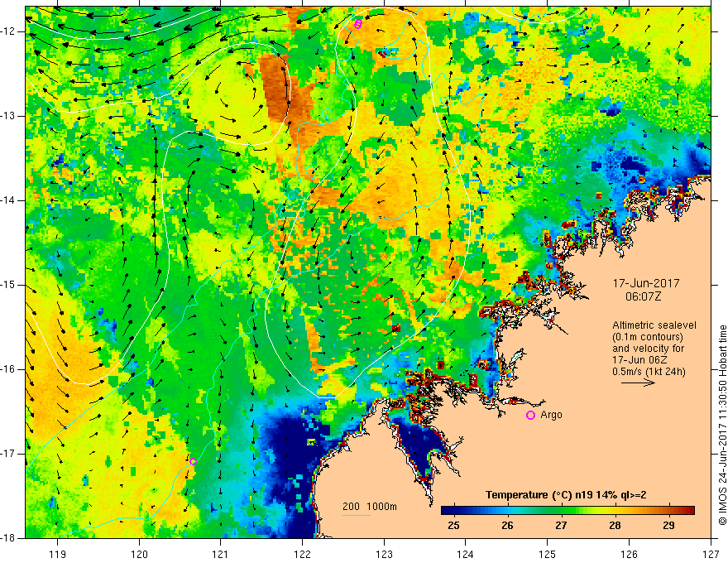
Task: Click longitude axis label "125"
Action: 548,554
